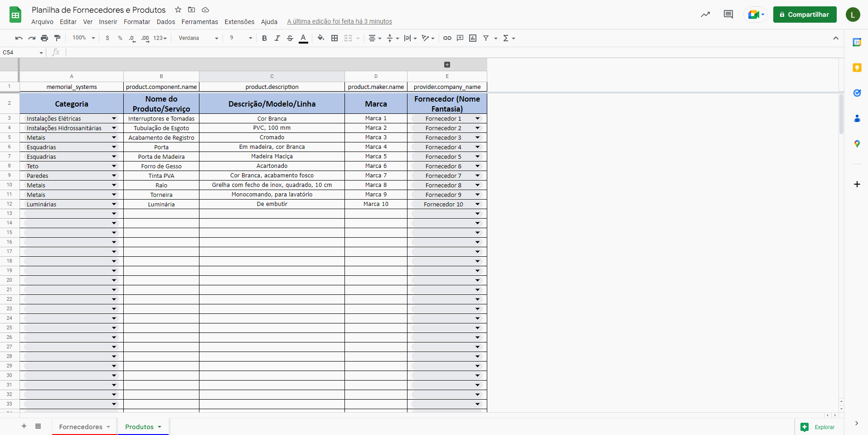Open the Verdana font dropdown
The height and width of the screenshot is (435, 868).
[198, 38]
